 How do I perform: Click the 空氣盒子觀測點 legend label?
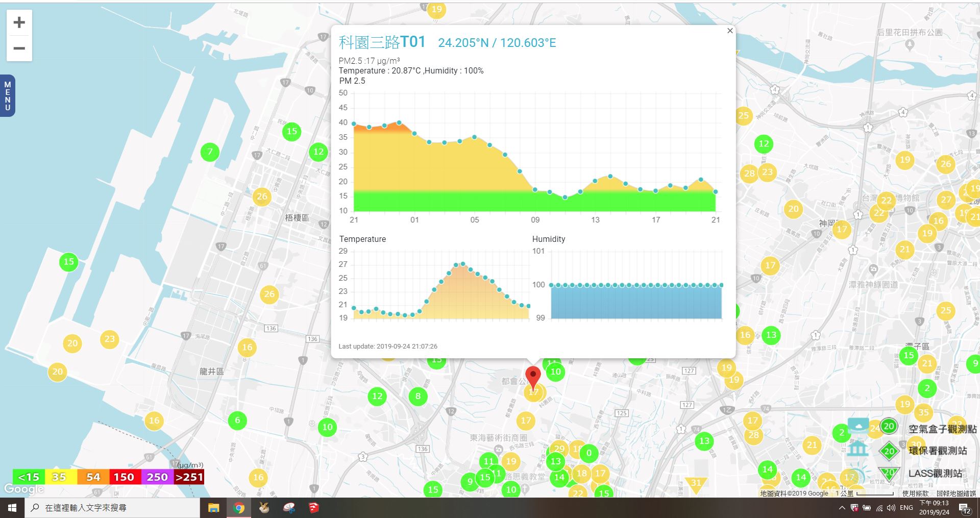pyautogui.click(x=942, y=429)
